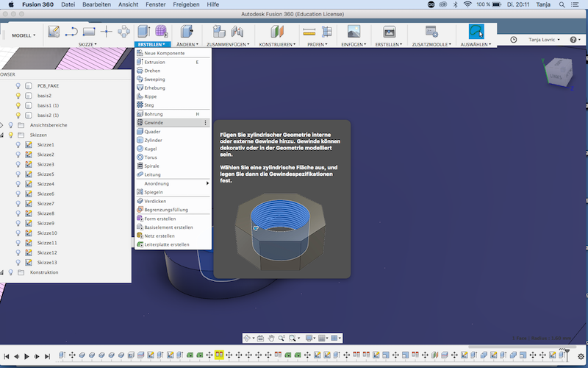Choose Gewinde from Erstellen menu
Viewport: 588px width, 368px height.
pos(173,122)
